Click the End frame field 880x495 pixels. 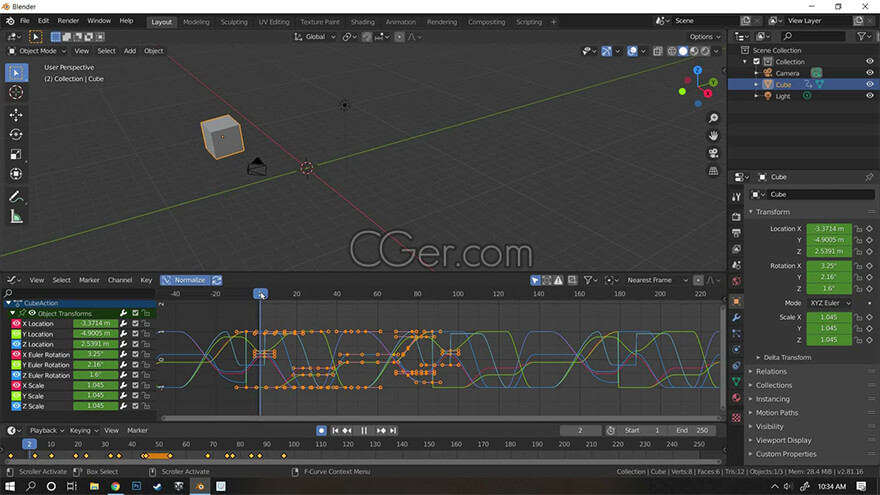693,430
